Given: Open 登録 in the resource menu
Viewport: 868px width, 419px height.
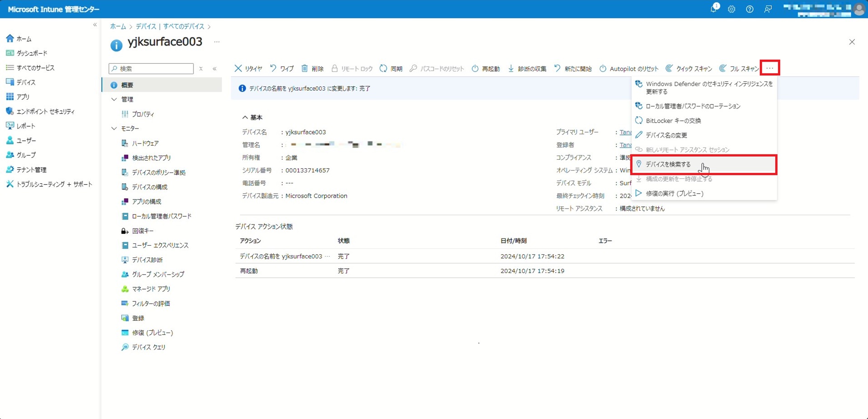Looking at the screenshot, I should click(x=133, y=318).
